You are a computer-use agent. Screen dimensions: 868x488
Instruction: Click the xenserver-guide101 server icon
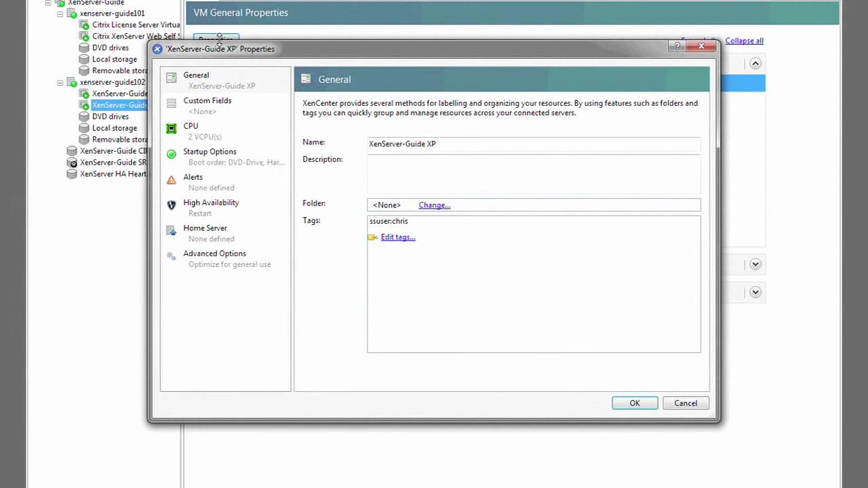click(72, 14)
